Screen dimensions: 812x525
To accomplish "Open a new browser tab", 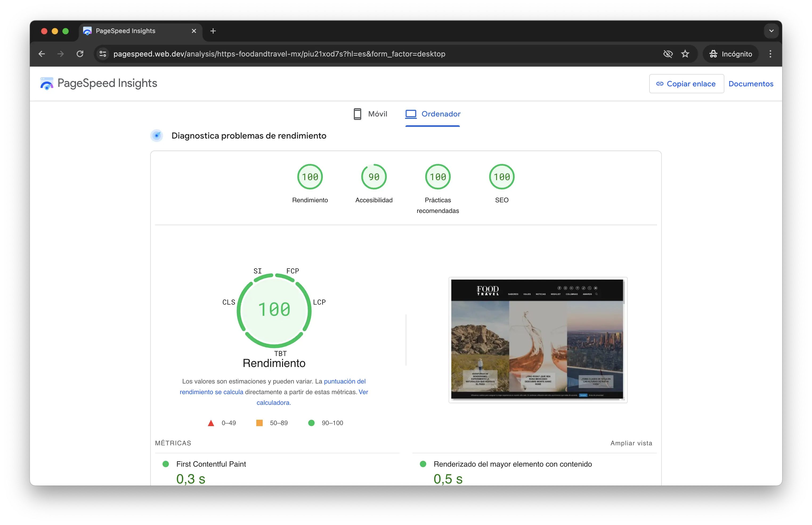I will click(x=213, y=31).
